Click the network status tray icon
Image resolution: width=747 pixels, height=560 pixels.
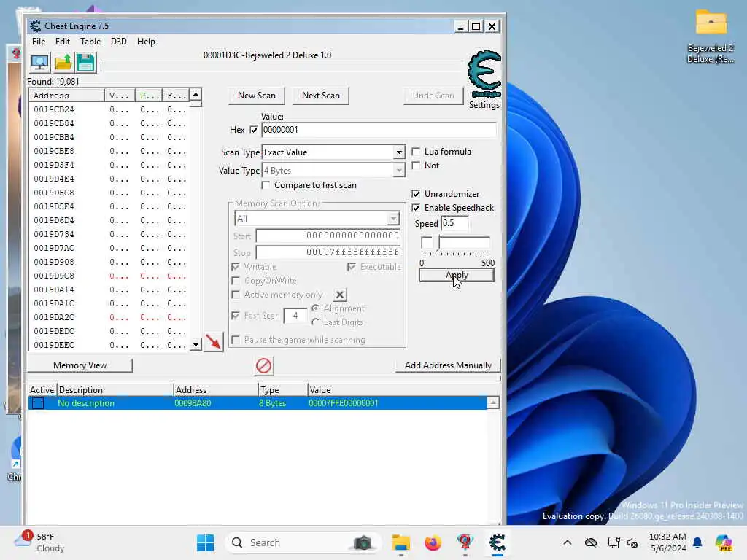(x=614, y=542)
